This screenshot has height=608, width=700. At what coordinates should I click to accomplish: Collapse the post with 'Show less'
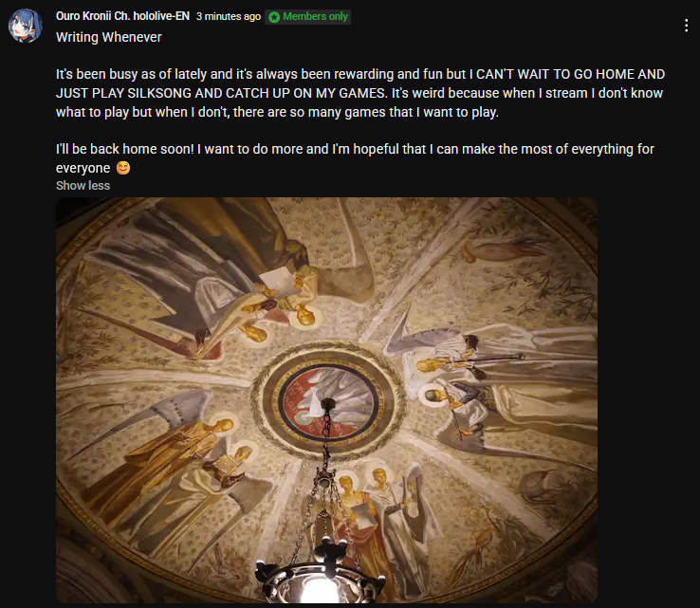(83, 185)
